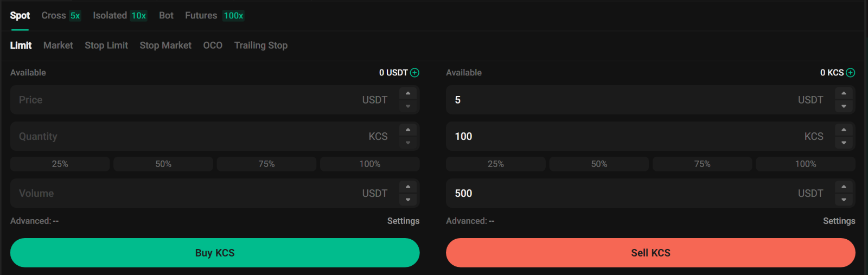The image size is (868, 275).
Task: Click the Buy KCS button
Action: [215, 253]
